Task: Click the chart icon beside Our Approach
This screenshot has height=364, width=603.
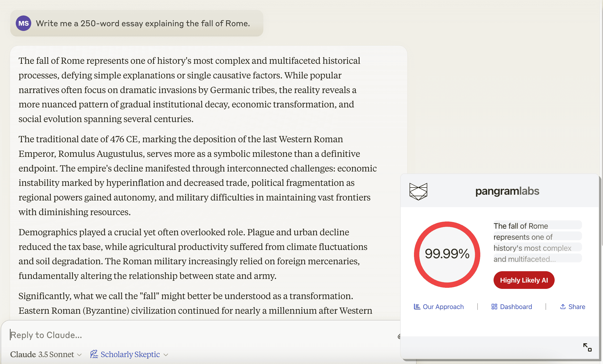Action: click(417, 307)
